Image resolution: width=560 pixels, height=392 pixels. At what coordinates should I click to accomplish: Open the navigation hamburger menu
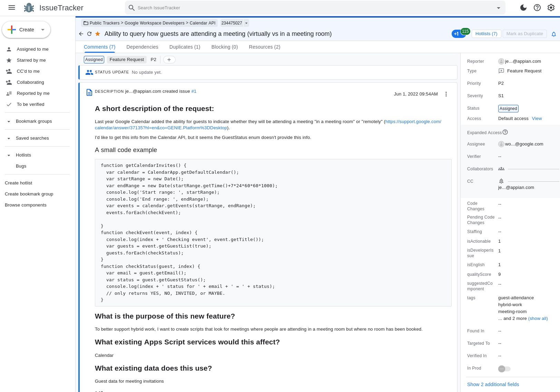pos(11,8)
